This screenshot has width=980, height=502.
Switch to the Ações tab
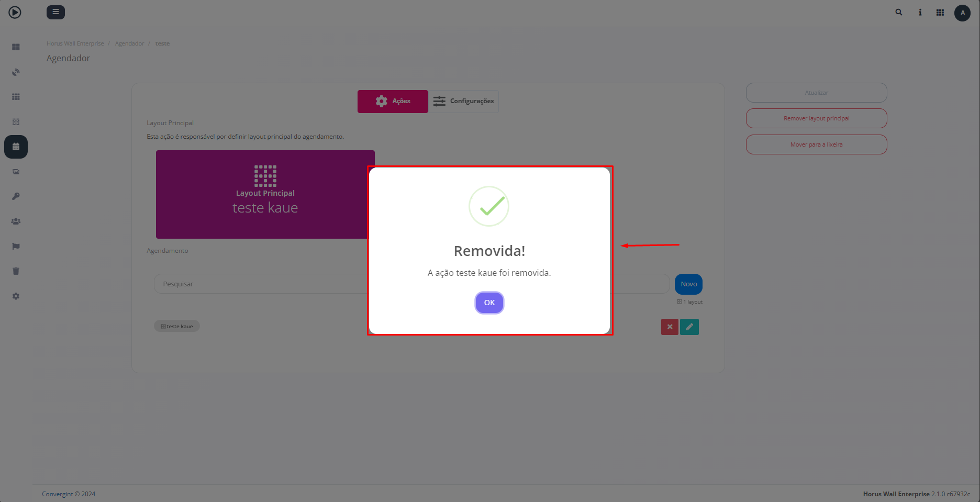(393, 101)
